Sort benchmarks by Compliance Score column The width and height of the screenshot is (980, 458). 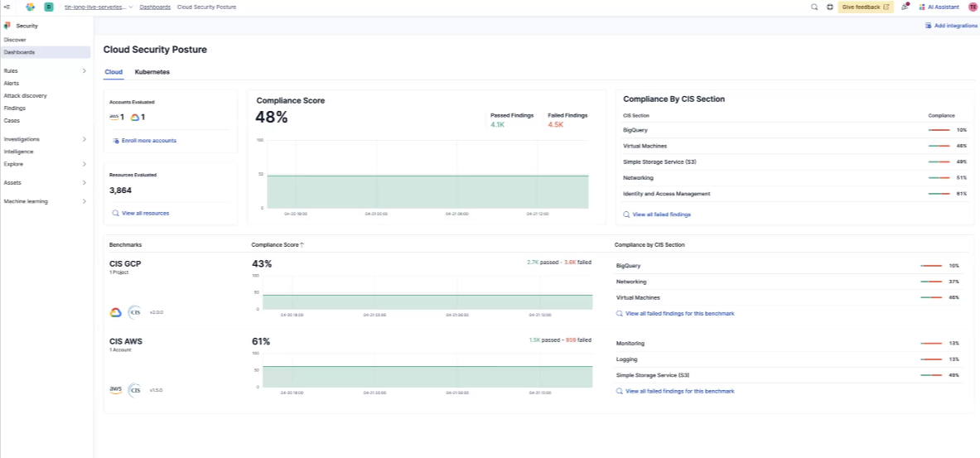click(278, 245)
